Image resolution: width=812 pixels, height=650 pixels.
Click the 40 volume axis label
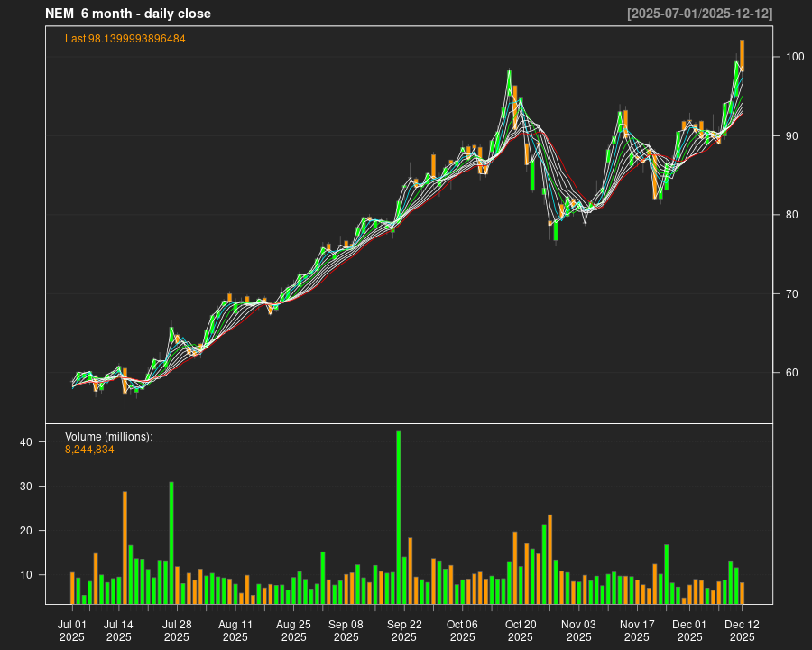26,442
